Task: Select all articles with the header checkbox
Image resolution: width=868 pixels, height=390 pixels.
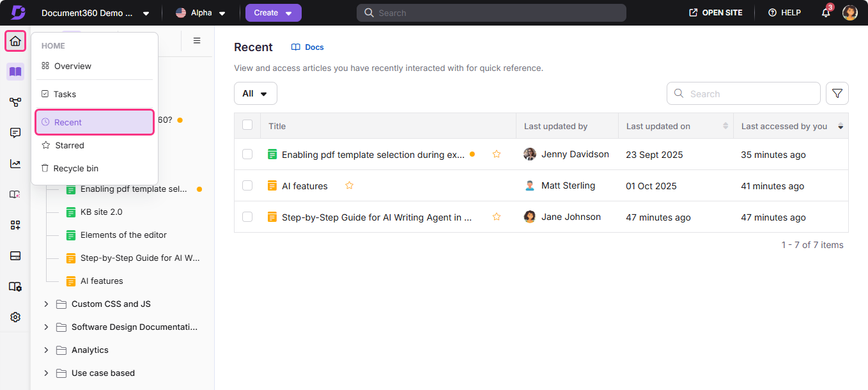Action: click(x=247, y=125)
